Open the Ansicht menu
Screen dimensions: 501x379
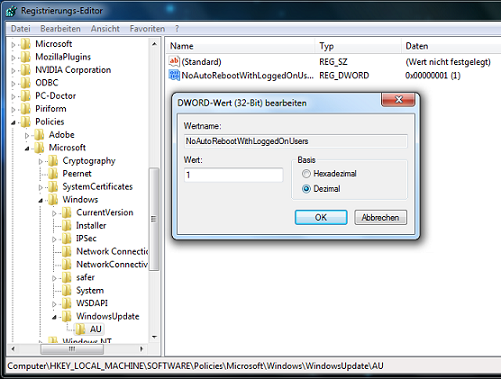[105, 29]
